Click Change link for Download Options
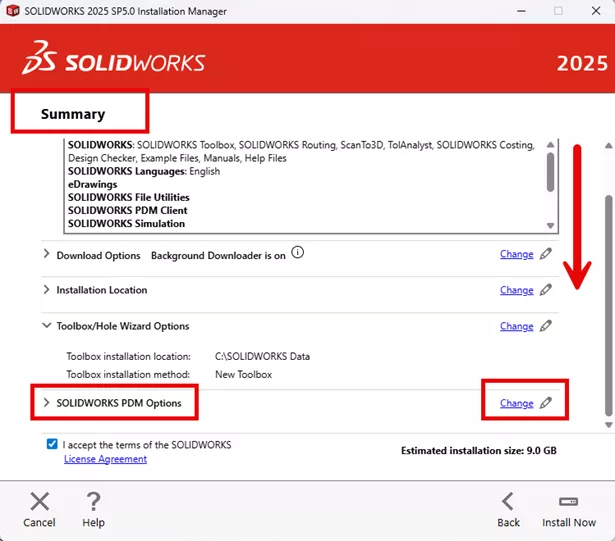Screen dimensions: 615x541 517,254
